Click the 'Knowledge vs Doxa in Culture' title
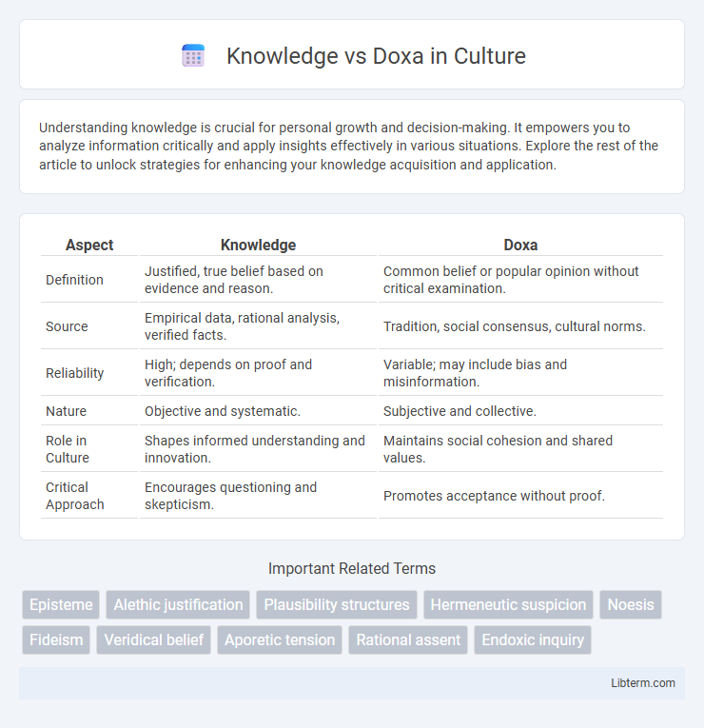This screenshot has width=704, height=728. (376, 56)
